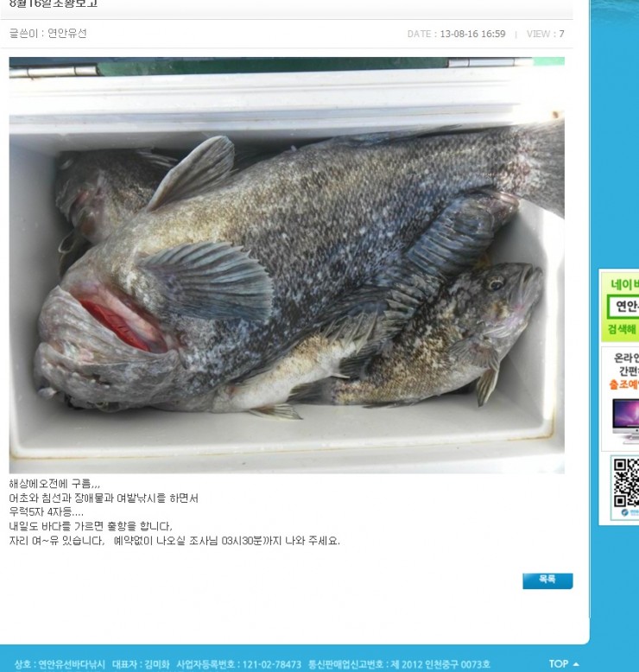Click the 연안 search box in Naver banner
This screenshot has height=672, width=639.
623,306
